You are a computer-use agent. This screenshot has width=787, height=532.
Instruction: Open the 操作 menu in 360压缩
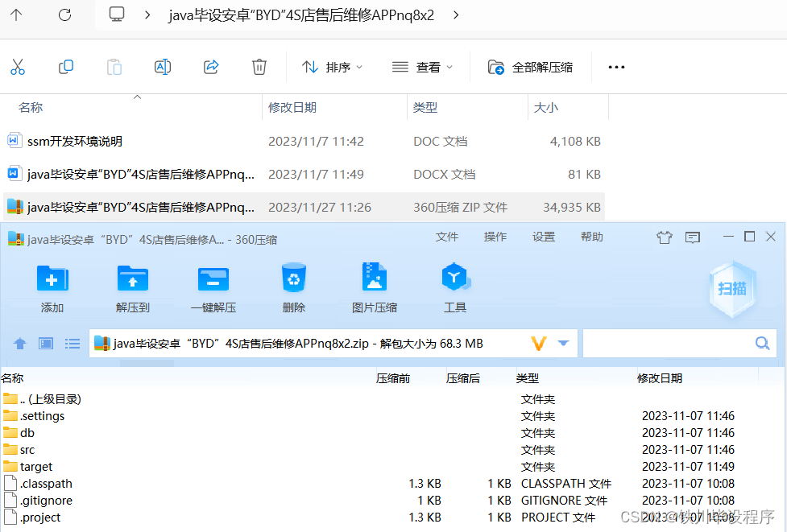point(495,237)
